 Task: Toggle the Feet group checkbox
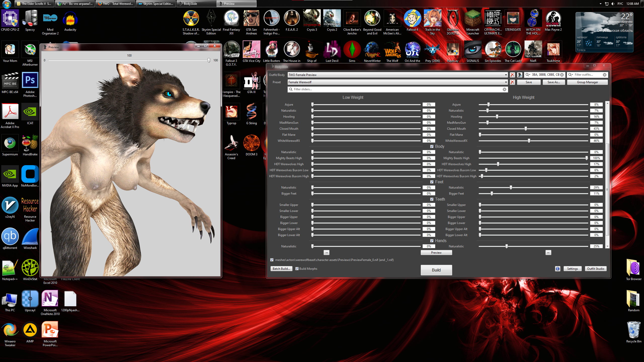pos(432,182)
